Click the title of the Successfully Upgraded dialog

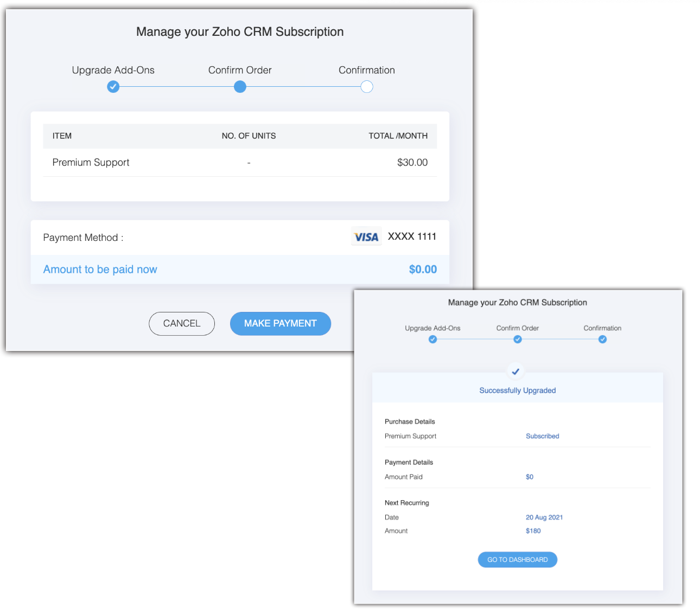click(518, 303)
